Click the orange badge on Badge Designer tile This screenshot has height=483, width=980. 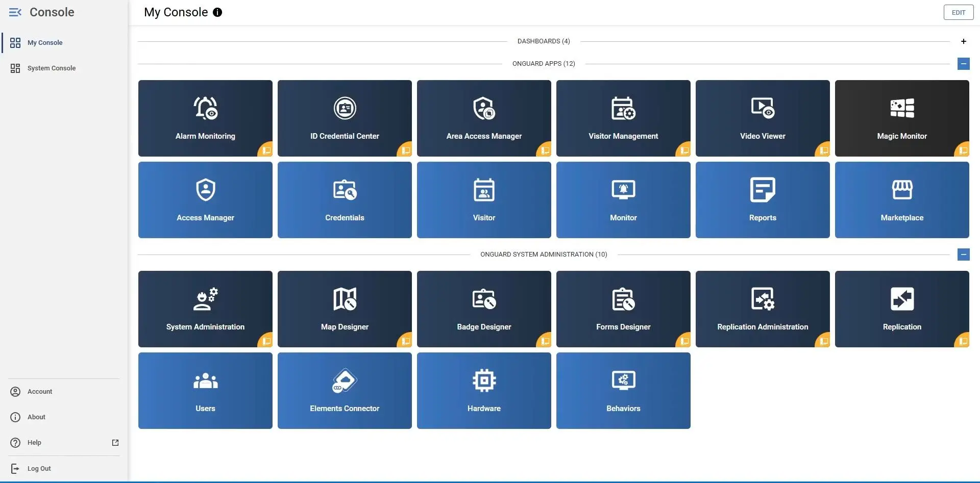545,341
